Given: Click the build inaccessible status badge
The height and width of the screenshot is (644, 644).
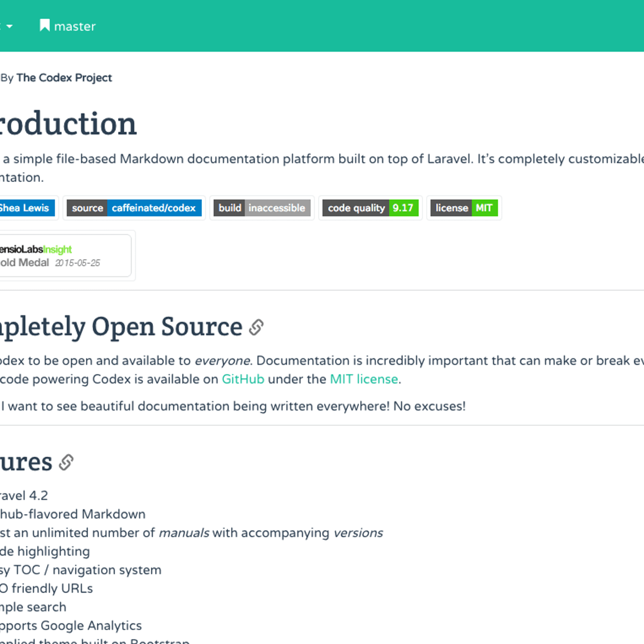Looking at the screenshot, I should (261, 208).
